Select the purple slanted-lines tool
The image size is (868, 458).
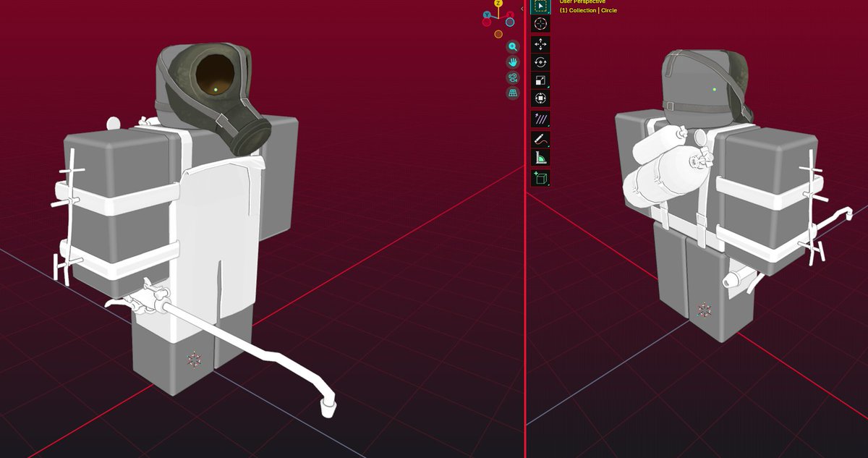(540, 119)
